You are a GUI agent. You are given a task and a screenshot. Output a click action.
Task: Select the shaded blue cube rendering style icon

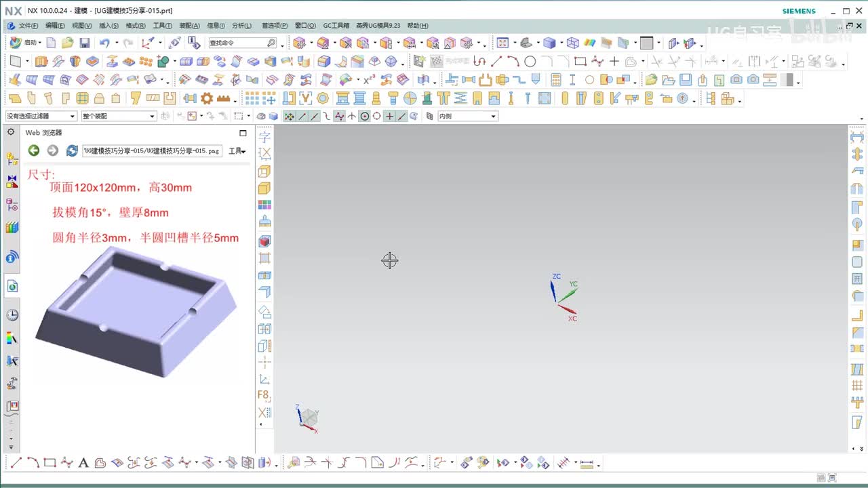click(549, 43)
